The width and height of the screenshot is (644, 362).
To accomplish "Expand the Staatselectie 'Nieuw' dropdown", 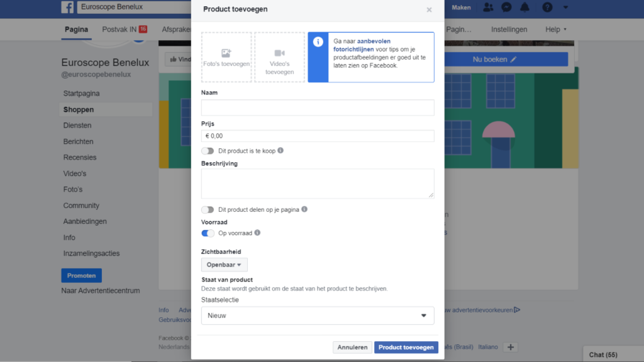I will pos(317,315).
